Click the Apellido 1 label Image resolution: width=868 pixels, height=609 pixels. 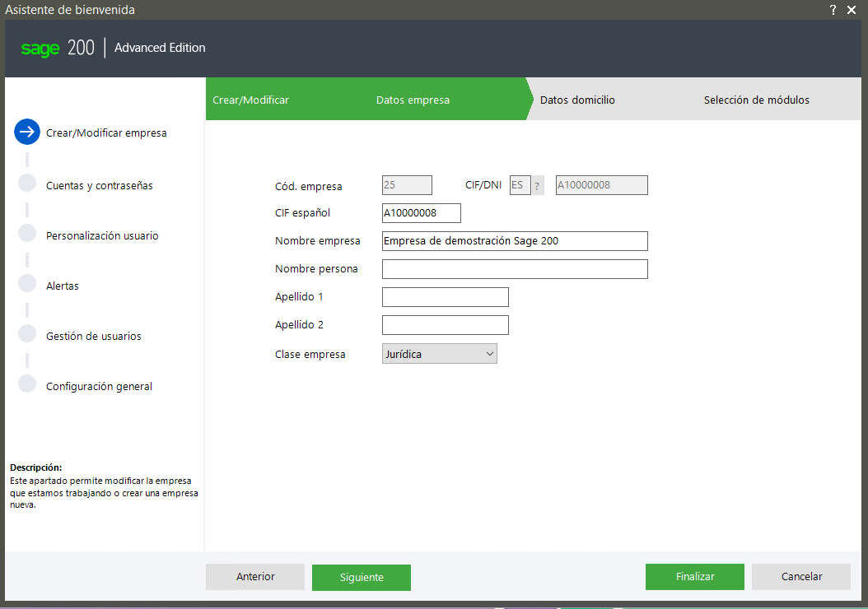pos(299,297)
